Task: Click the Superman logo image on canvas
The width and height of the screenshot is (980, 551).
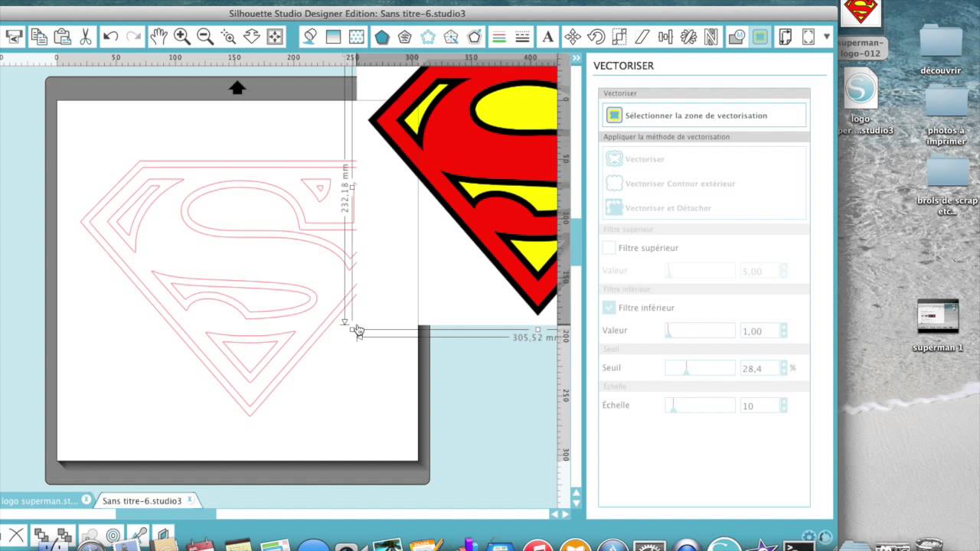Action: (x=464, y=190)
